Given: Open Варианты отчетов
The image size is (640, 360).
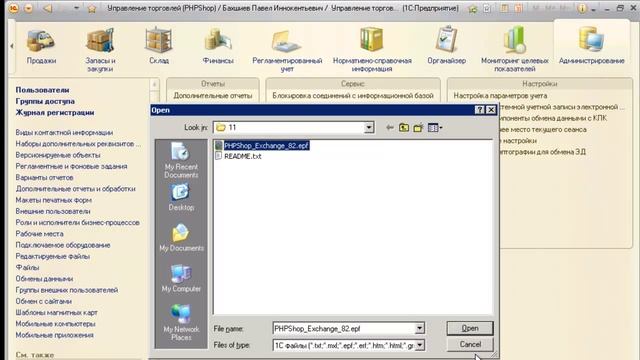Looking at the screenshot, I should click(44, 178).
